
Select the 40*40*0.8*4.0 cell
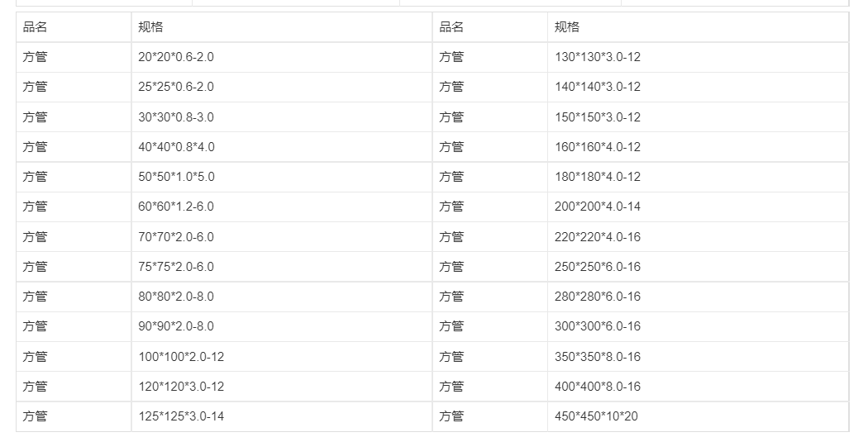click(x=282, y=146)
